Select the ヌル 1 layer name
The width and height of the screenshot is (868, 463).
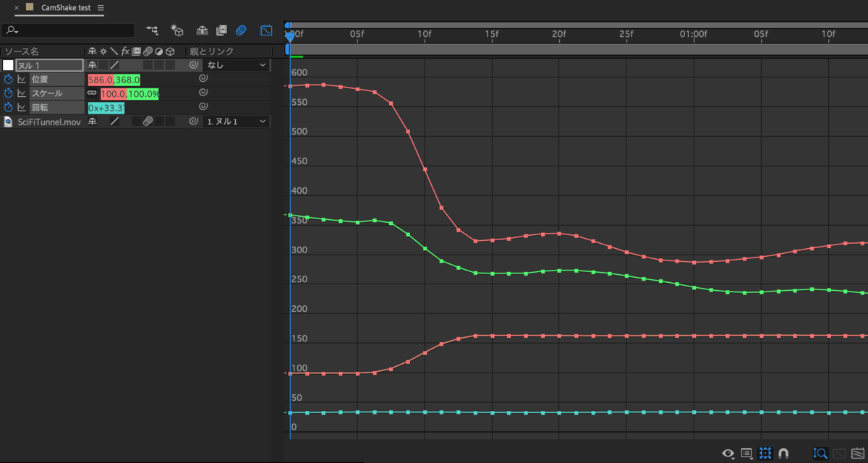50,65
